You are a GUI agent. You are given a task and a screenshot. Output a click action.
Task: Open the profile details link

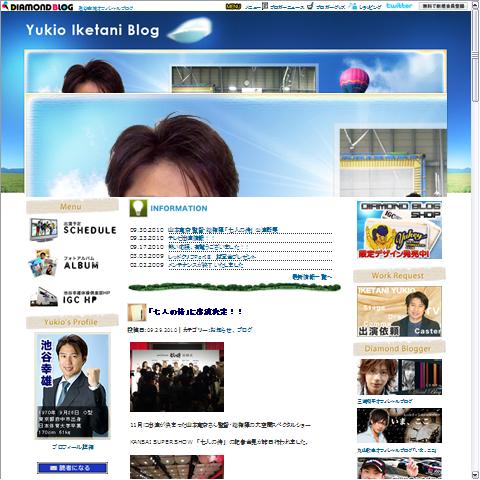[x=73, y=447]
